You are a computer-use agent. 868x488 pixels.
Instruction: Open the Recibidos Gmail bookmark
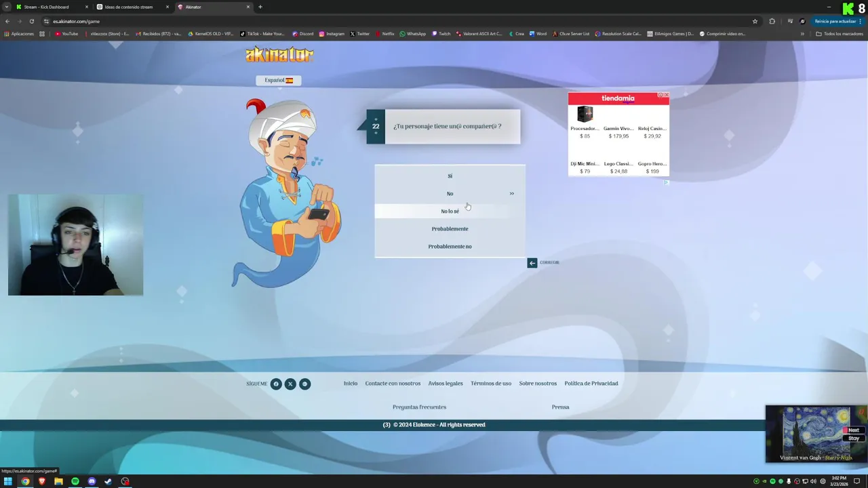(158, 34)
